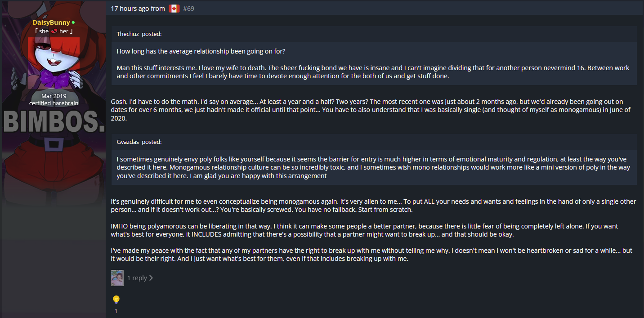
Task: Click the quoted username Thechuz
Action: [127, 34]
